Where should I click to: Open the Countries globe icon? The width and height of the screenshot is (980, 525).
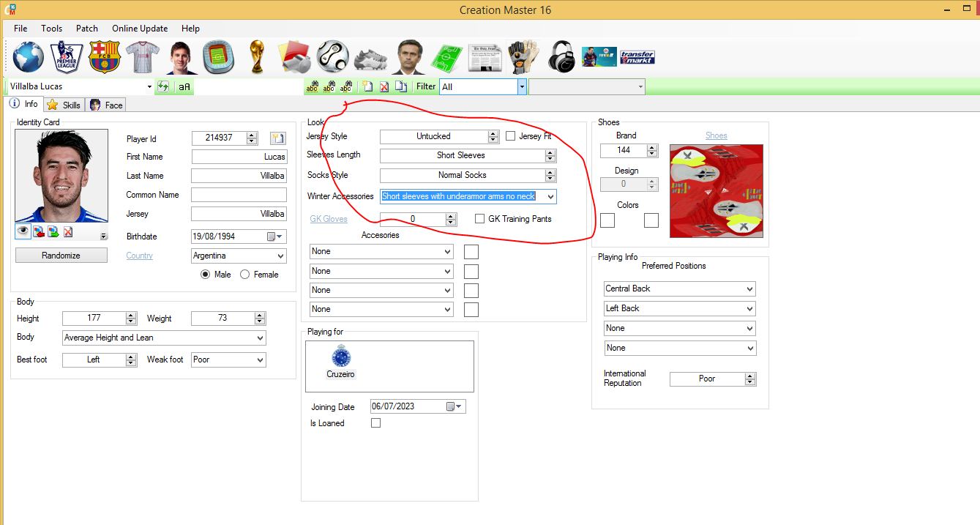coord(29,57)
